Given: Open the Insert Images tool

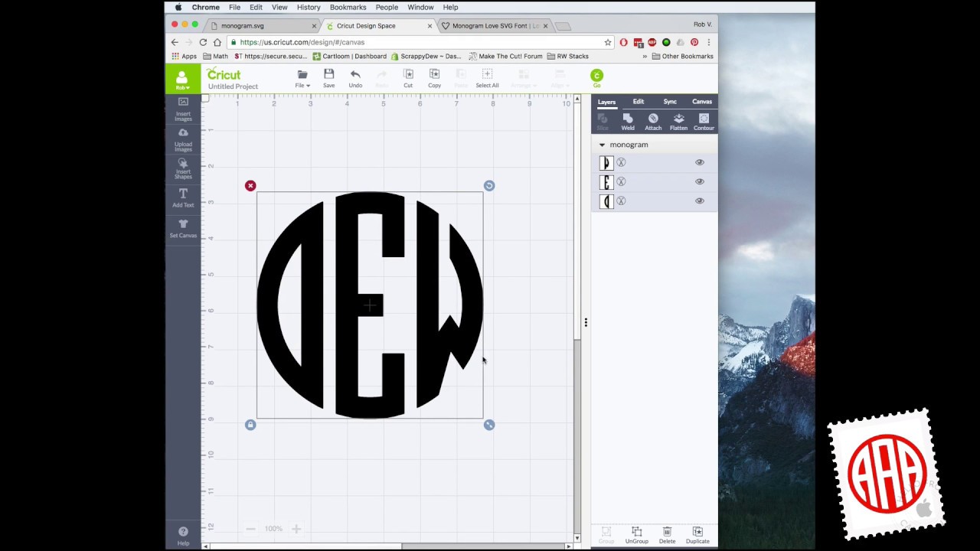Looking at the screenshot, I should click(x=183, y=109).
